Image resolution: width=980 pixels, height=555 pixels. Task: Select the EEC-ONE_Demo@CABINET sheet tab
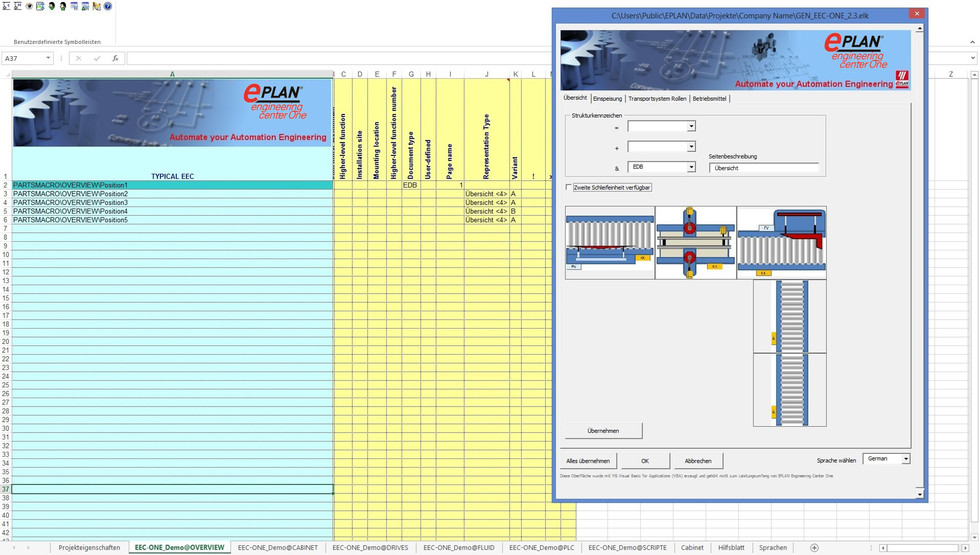click(x=278, y=548)
